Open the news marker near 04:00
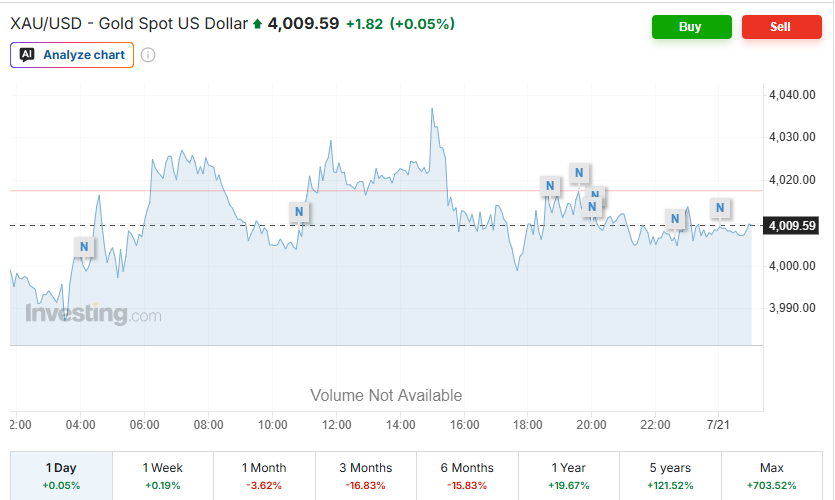Image resolution: width=835 pixels, height=500 pixels. coord(84,247)
